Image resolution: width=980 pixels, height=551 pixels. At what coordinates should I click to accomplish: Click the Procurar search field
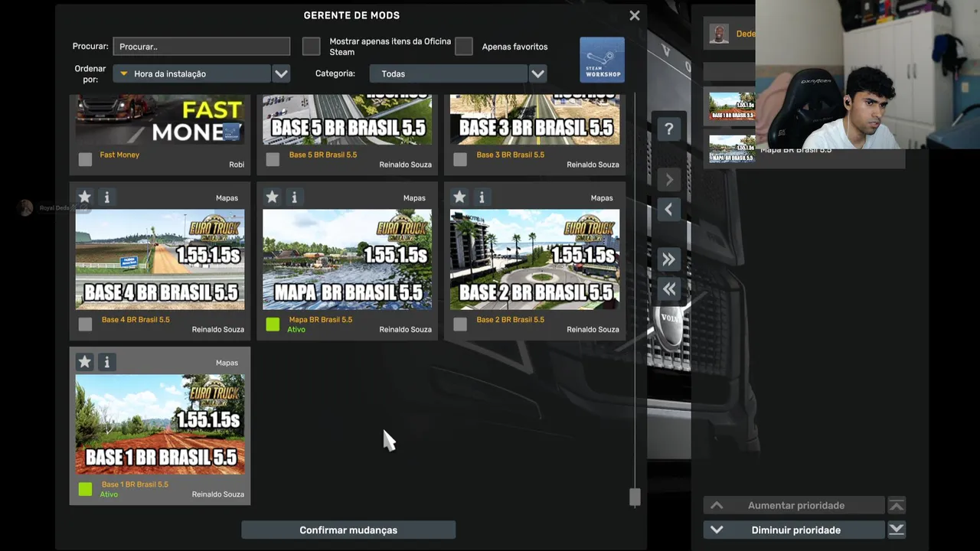pos(201,47)
